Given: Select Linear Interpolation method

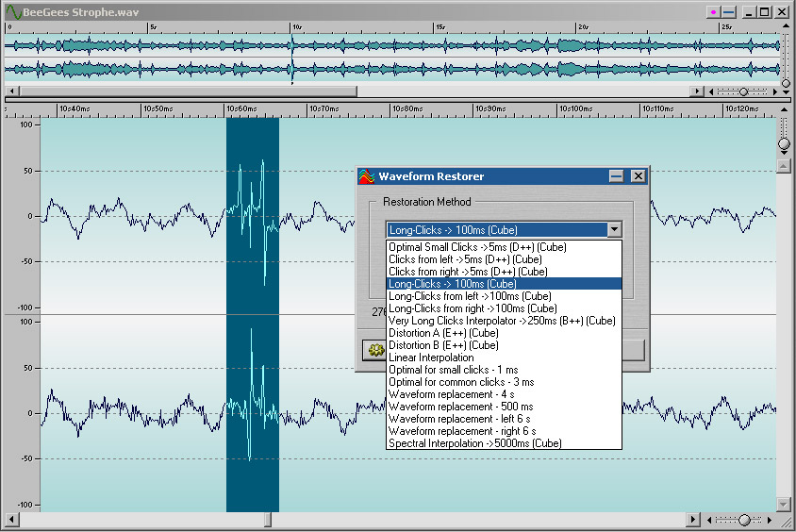Looking at the screenshot, I should coord(431,357).
